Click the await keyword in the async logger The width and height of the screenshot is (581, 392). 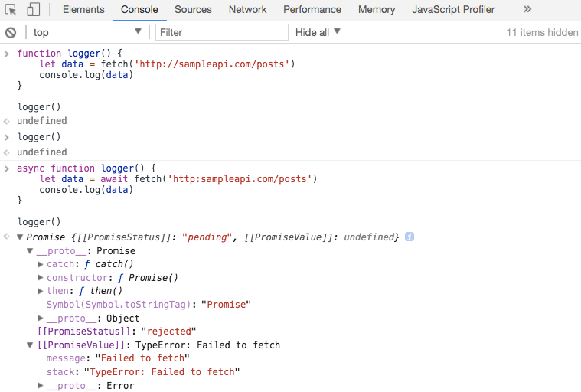tap(114, 179)
